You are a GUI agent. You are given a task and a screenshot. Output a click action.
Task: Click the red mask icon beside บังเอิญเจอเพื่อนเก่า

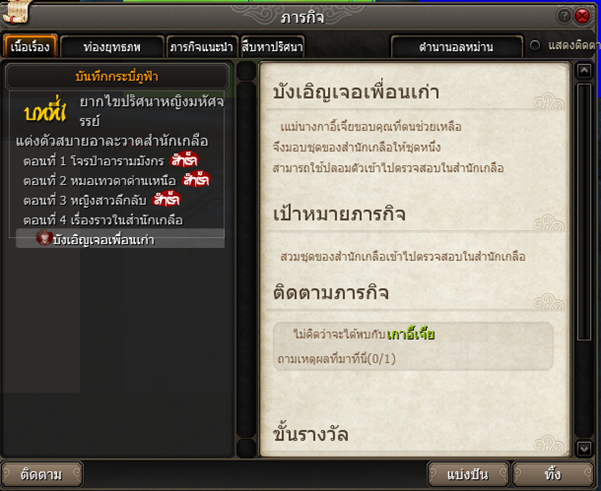44,238
